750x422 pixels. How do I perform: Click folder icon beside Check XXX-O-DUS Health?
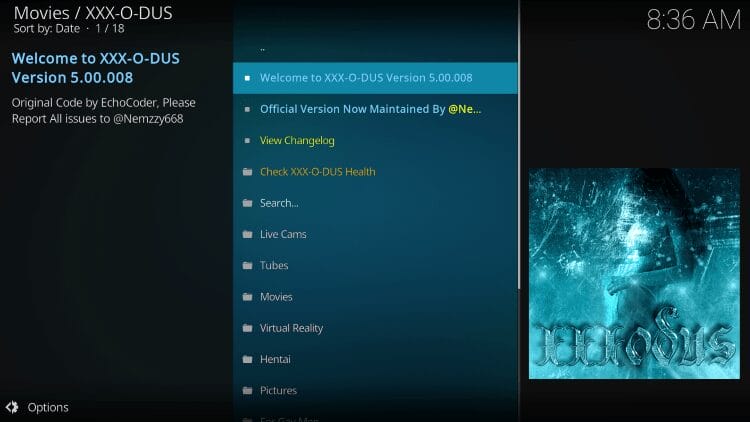point(247,172)
